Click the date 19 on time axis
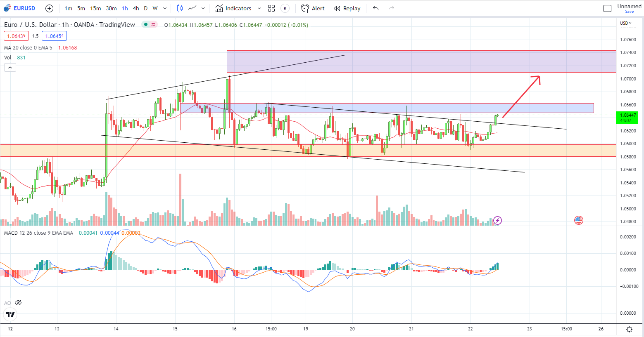This screenshot has width=644, height=337. click(x=306, y=329)
